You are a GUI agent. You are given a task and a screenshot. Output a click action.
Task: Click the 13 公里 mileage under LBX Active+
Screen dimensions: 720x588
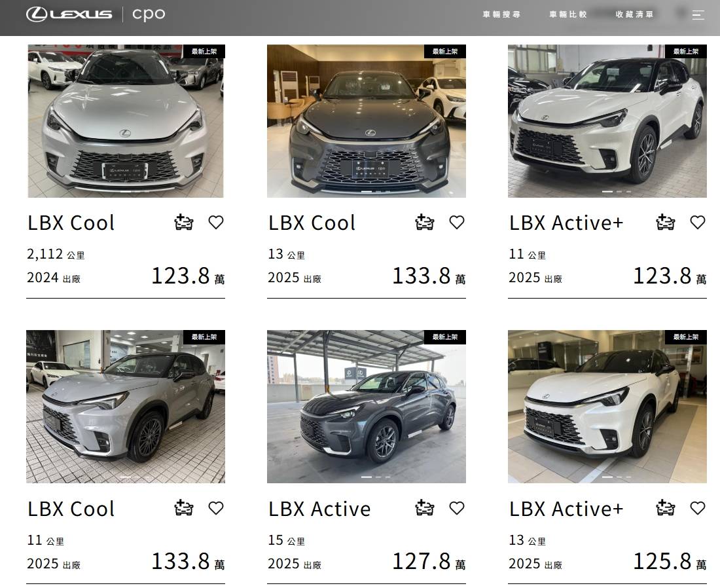(x=527, y=540)
